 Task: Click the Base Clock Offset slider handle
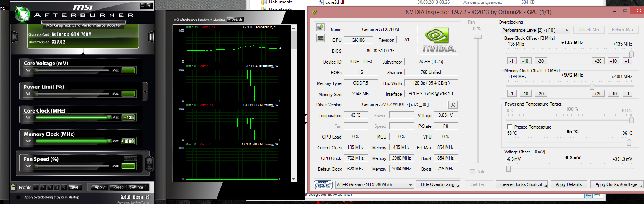coord(631,53)
